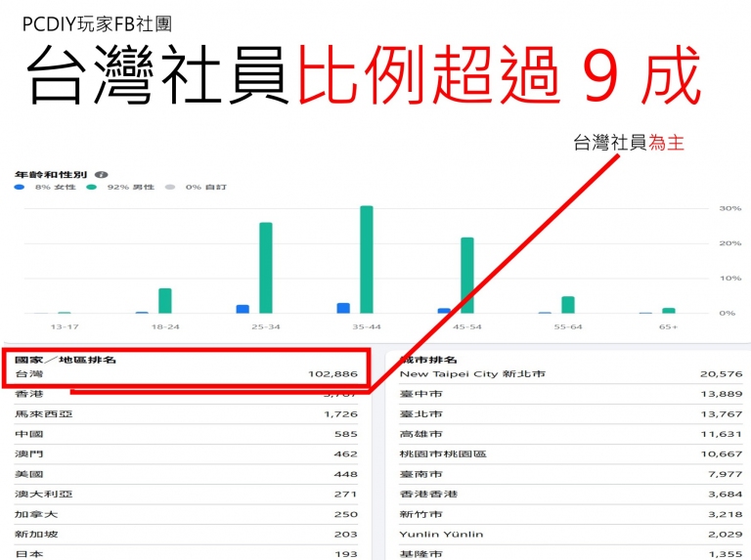Image resolution: width=751 pixels, height=560 pixels.
Task: Click the gray 自訂 legend dot
Action: (x=170, y=187)
